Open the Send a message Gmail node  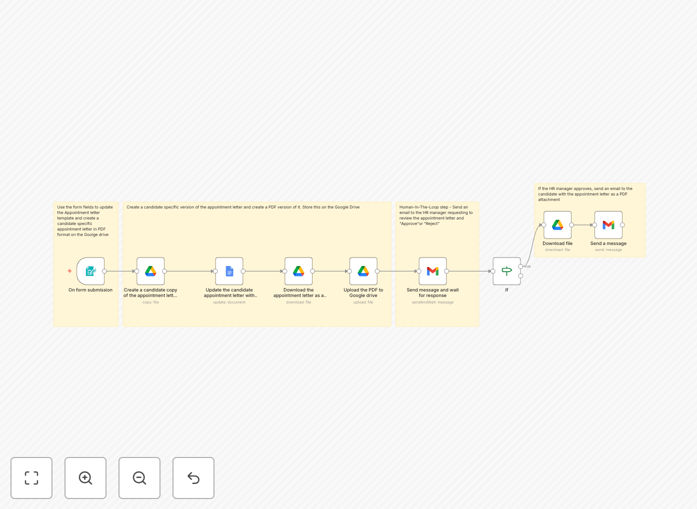609,225
